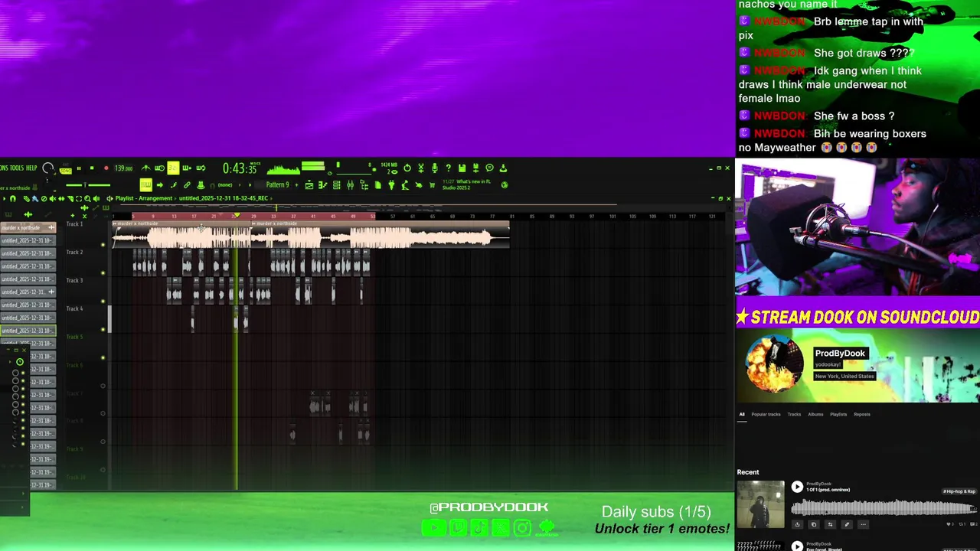
Task: Play '1 Of 1 (prod. omninox)' track
Action: click(x=797, y=487)
